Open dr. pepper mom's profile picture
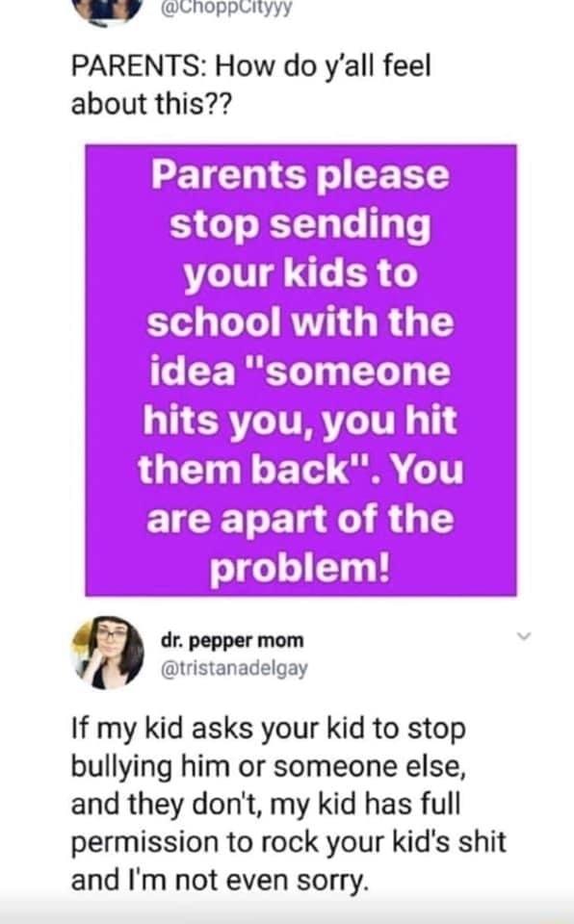Image resolution: width=574 pixels, height=924 pixels. coord(107,653)
